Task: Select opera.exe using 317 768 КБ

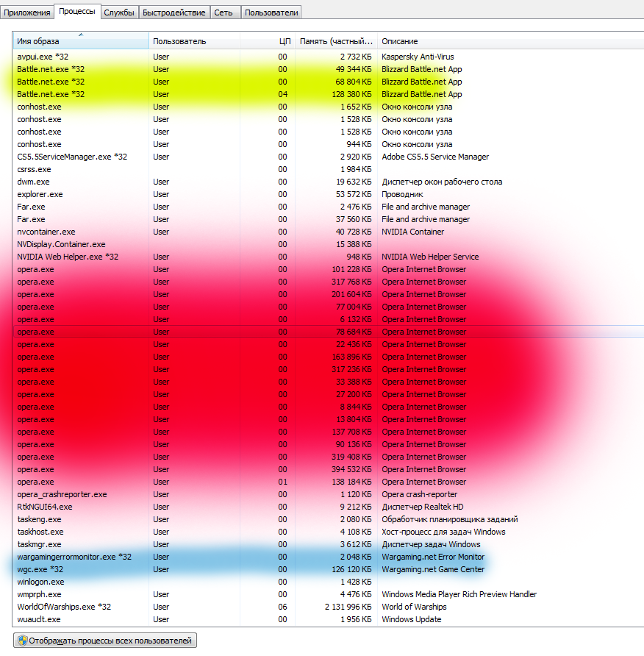Action: (329, 282)
